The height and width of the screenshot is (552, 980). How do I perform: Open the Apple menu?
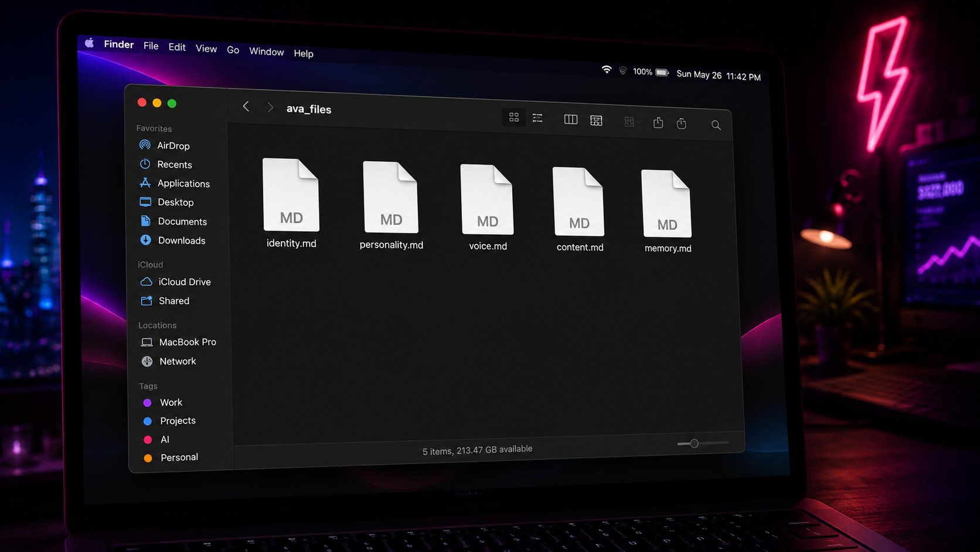click(90, 43)
